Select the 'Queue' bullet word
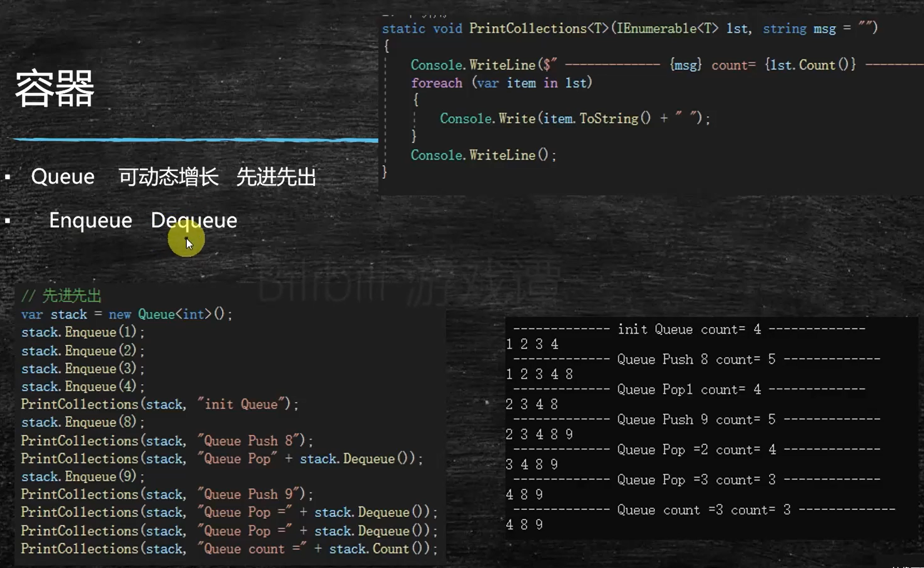The width and height of the screenshot is (924, 568). 63,177
